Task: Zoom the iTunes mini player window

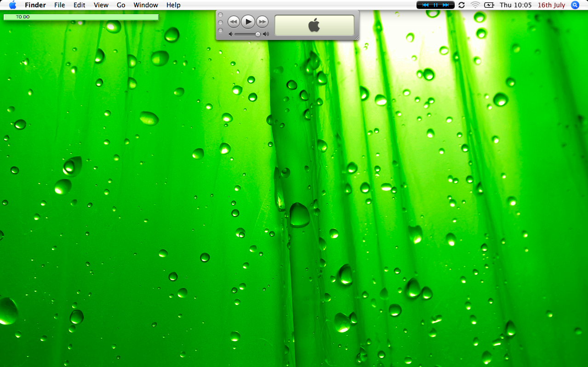Action: (x=220, y=30)
